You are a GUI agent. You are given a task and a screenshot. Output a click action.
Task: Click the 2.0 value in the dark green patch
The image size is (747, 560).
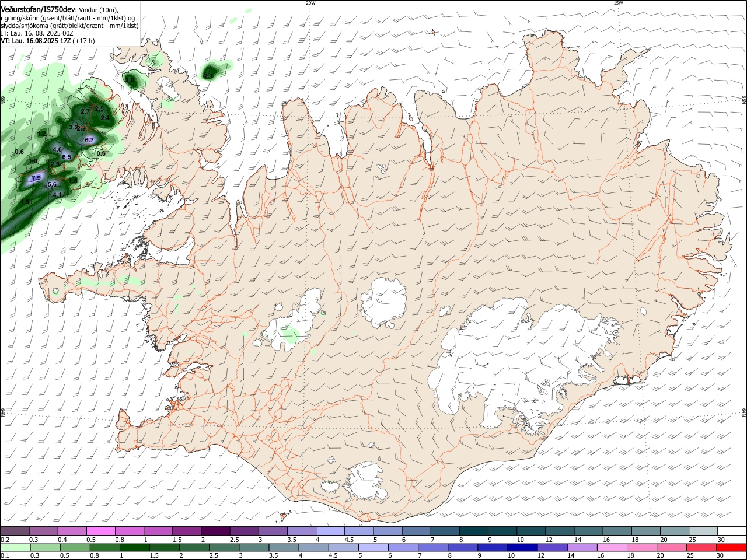(130, 79)
